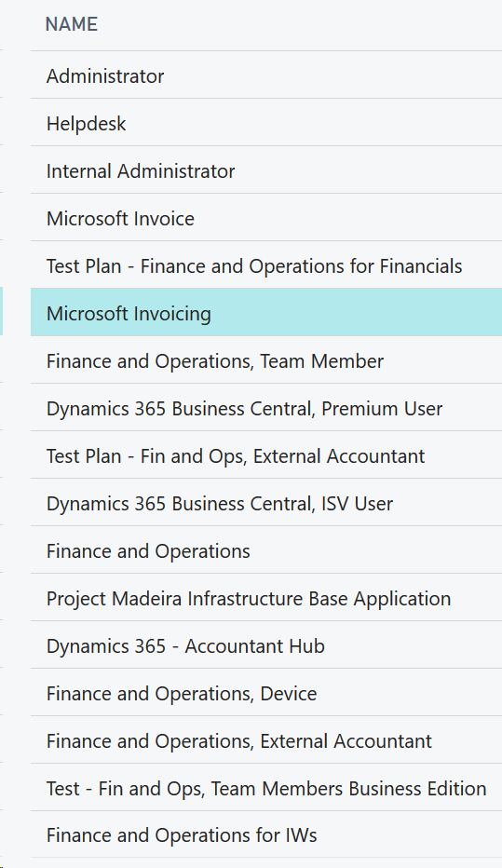Select Test Plan - Finance and Operations for Financials
Image resolution: width=502 pixels, height=868 pixels.
pyautogui.click(x=266, y=265)
